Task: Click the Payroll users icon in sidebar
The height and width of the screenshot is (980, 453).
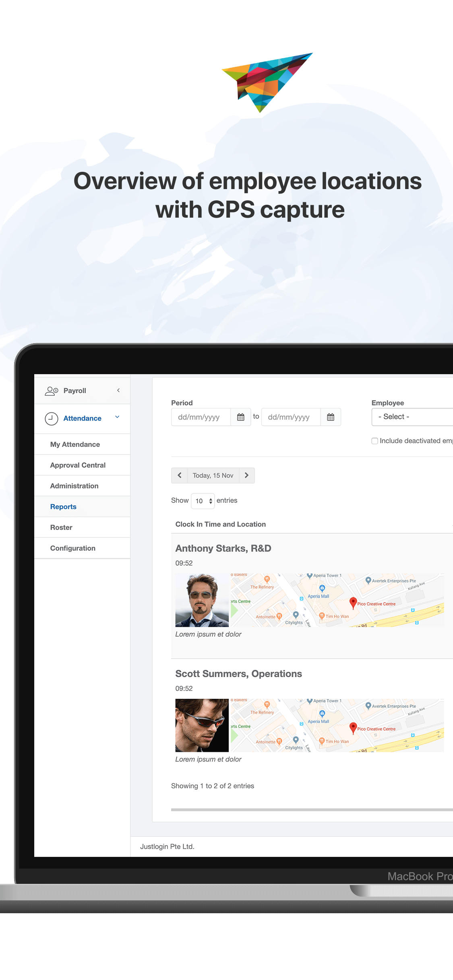Action: (52, 391)
